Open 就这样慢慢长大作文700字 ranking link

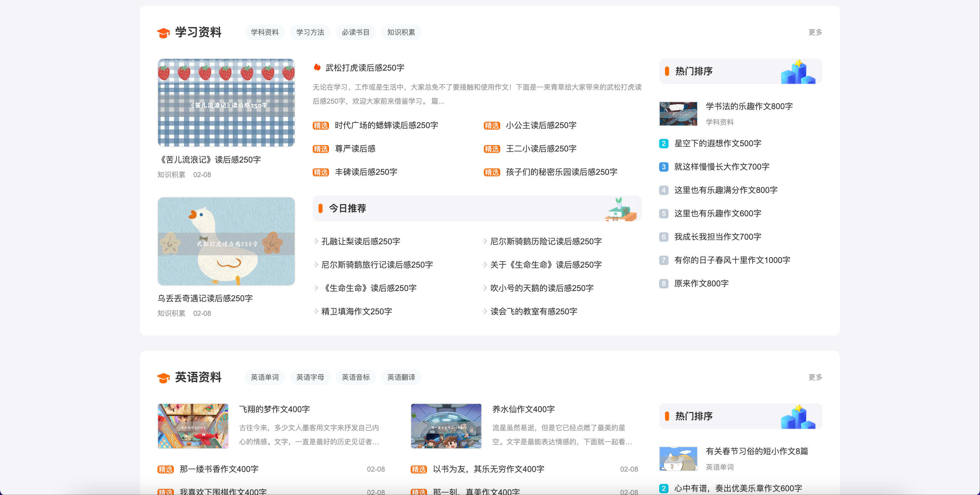[721, 167]
